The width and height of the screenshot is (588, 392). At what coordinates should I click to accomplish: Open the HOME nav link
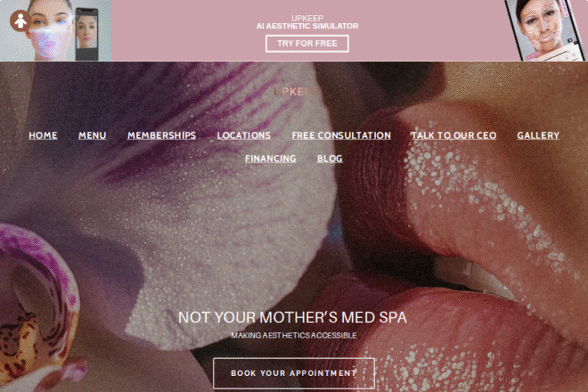(43, 136)
